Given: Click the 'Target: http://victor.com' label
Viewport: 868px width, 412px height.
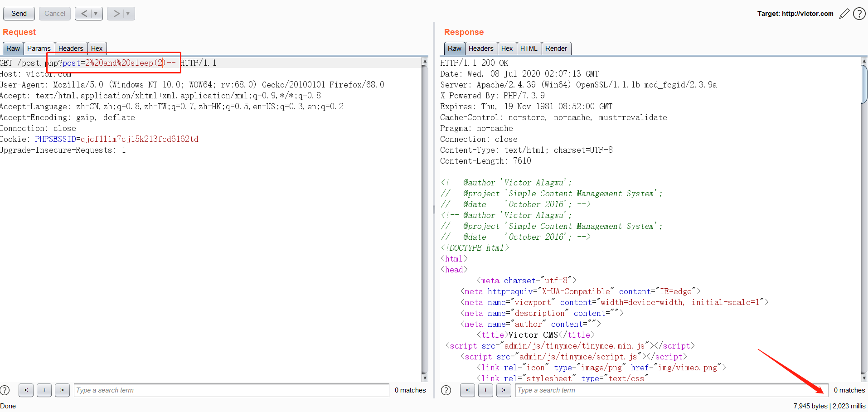Looking at the screenshot, I should (795, 14).
